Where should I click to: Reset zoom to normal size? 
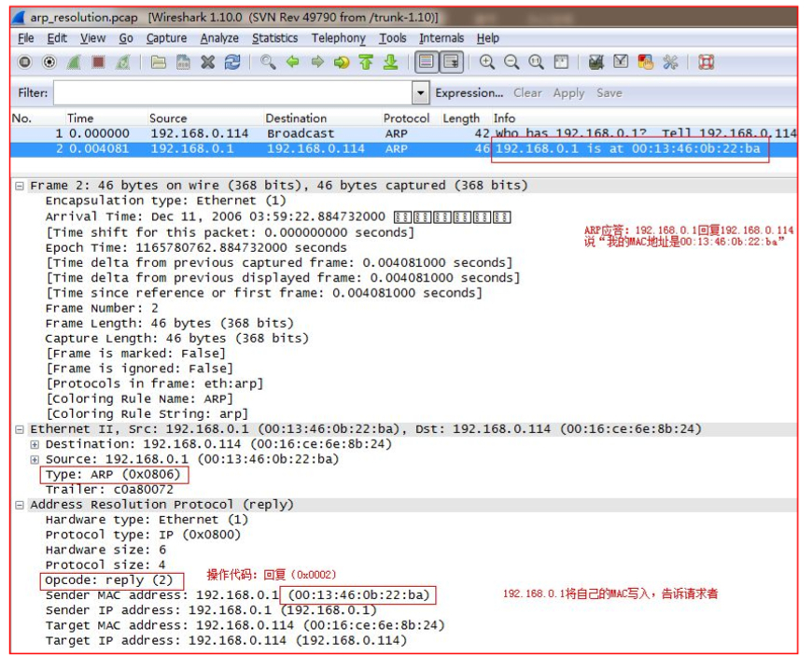coord(536,63)
